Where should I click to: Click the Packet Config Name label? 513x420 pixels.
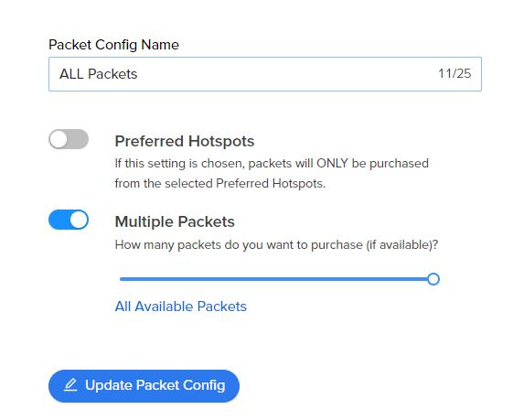click(113, 45)
